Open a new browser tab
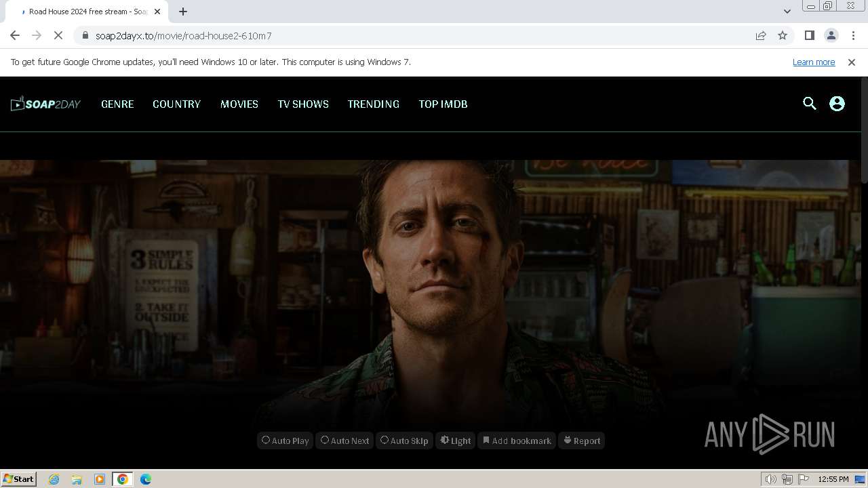This screenshot has width=868, height=488. pos(183,12)
